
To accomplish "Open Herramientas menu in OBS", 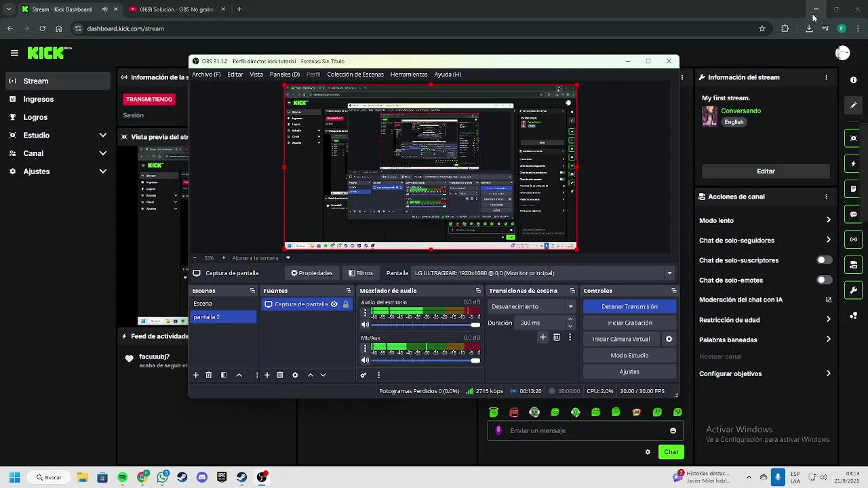I will click(409, 75).
